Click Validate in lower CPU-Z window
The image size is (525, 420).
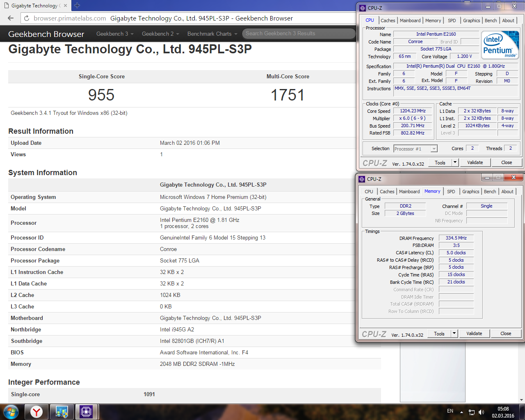(474, 333)
